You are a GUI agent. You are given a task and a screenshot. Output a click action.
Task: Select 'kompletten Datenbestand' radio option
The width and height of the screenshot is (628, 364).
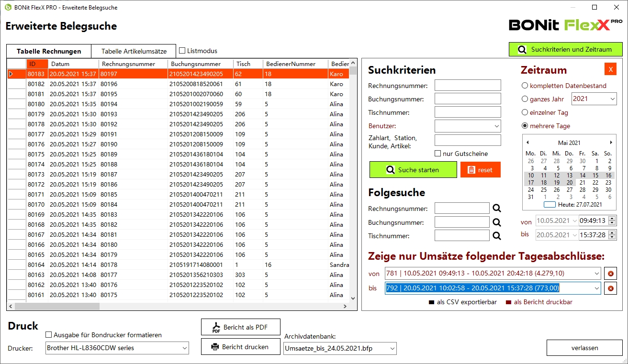[x=525, y=86]
